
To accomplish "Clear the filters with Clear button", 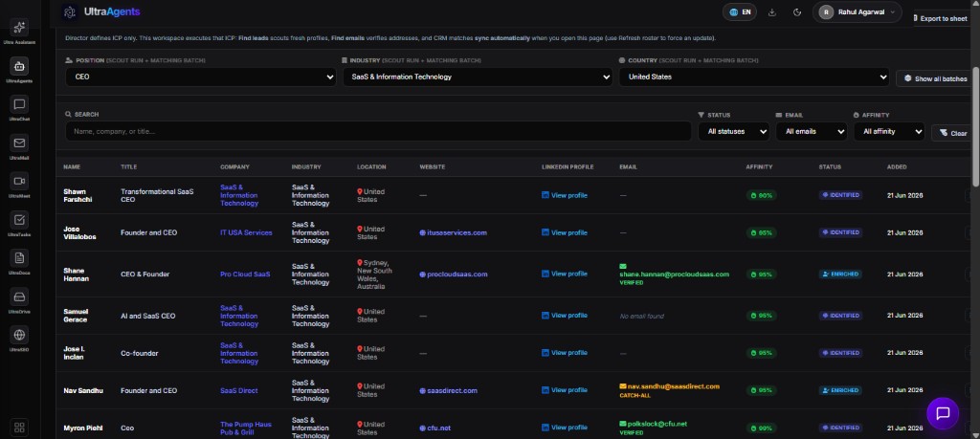I will (x=952, y=133).
